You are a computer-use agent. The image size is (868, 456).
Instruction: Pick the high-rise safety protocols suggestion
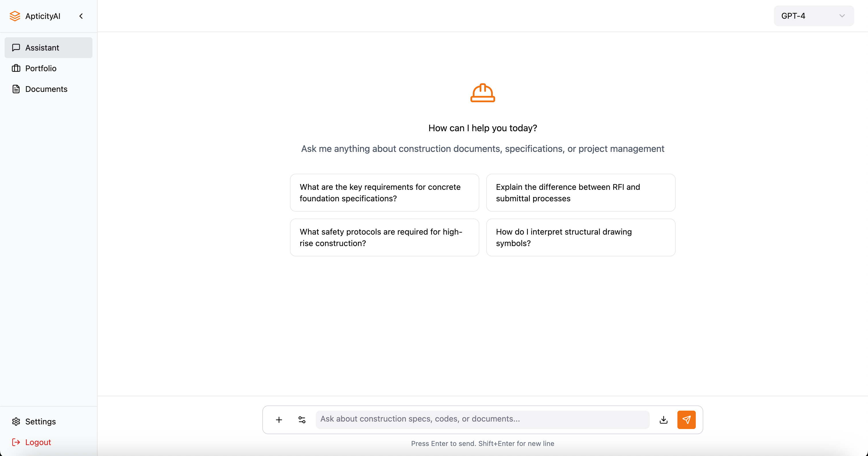(x=384, y=237)
